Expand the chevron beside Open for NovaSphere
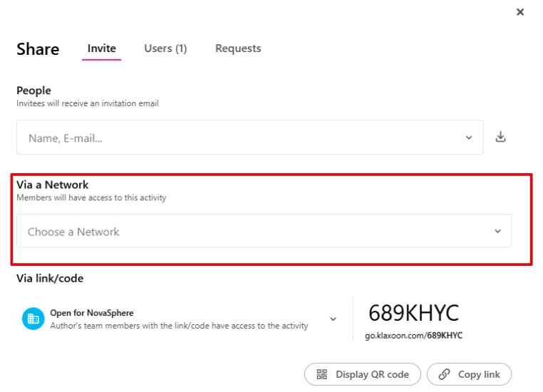Screen dimensions: 543x392 click(333, 319)
